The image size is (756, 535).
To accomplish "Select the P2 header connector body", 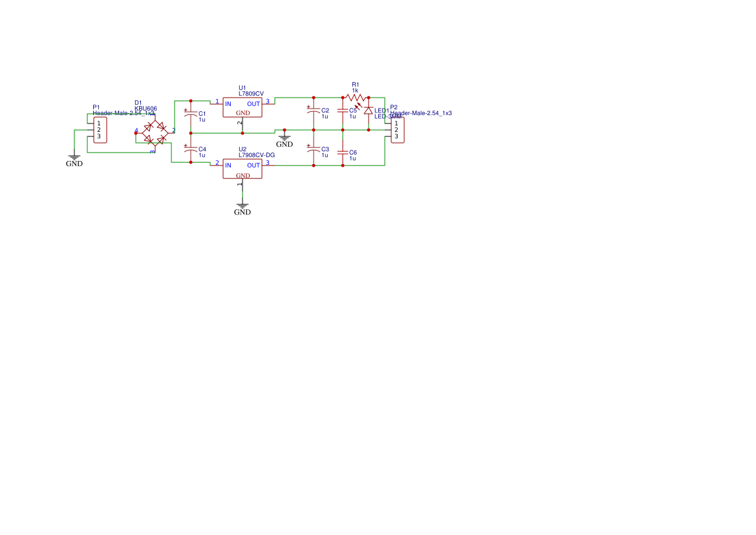I will point(398,130).
